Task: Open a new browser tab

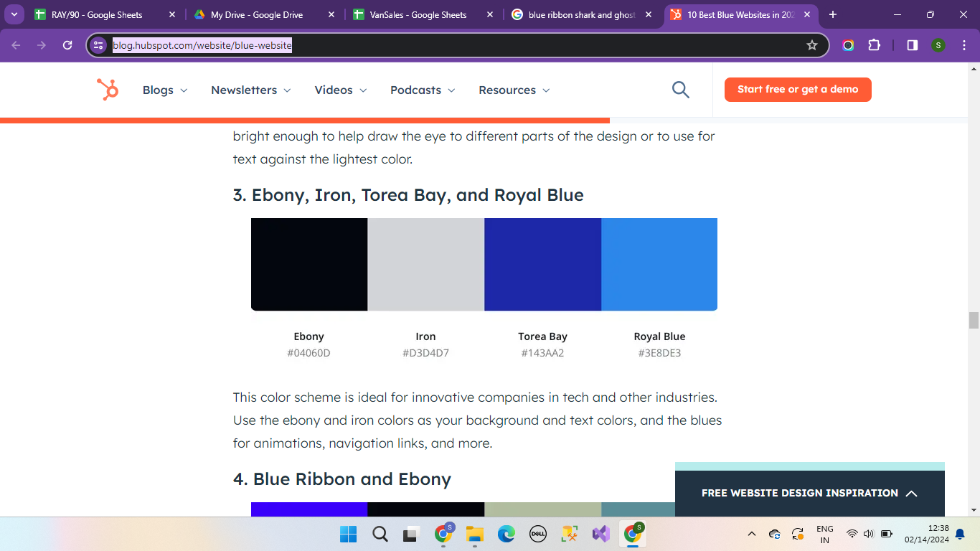Action: [x=833, y=14]
